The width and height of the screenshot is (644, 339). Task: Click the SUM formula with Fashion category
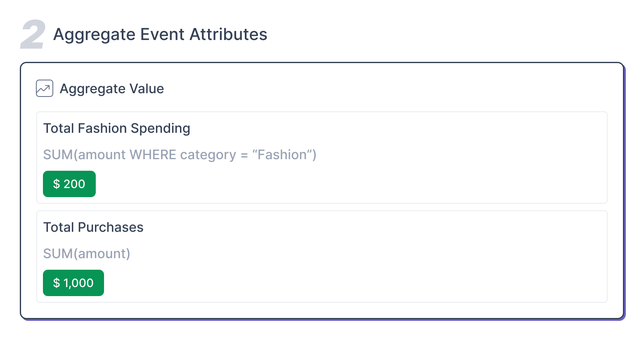(x=180, y=155)
